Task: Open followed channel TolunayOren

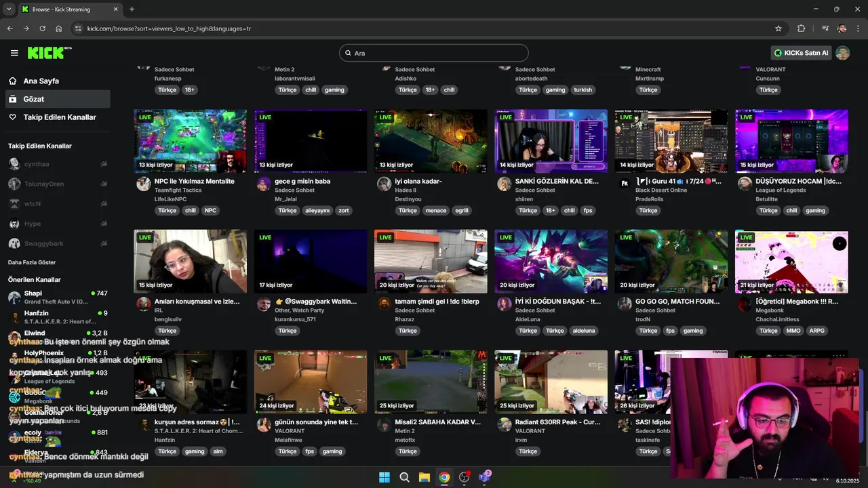Action: [x=44, y=184]
